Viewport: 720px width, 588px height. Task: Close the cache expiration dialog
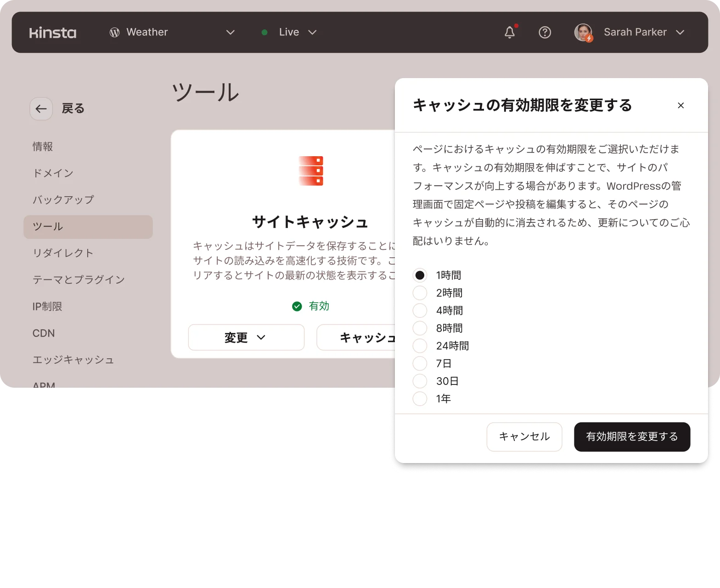coord(681,106)
